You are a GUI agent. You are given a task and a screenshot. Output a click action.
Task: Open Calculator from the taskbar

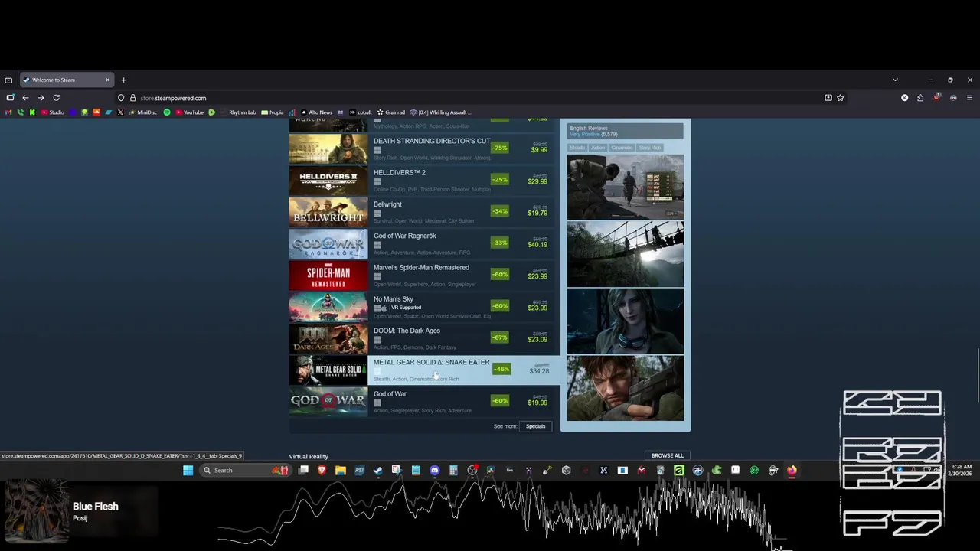[453, 471]
